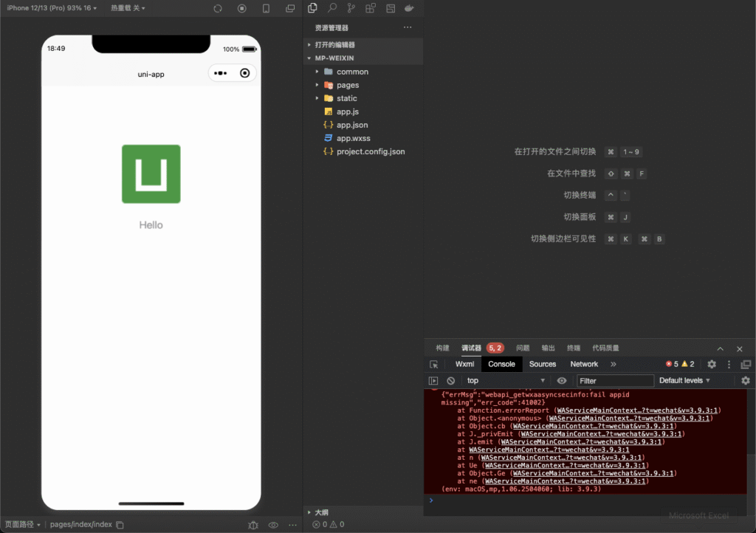756x533 pixels.
Task: Click the Docker whale icon
Action: tap(408, 8)
